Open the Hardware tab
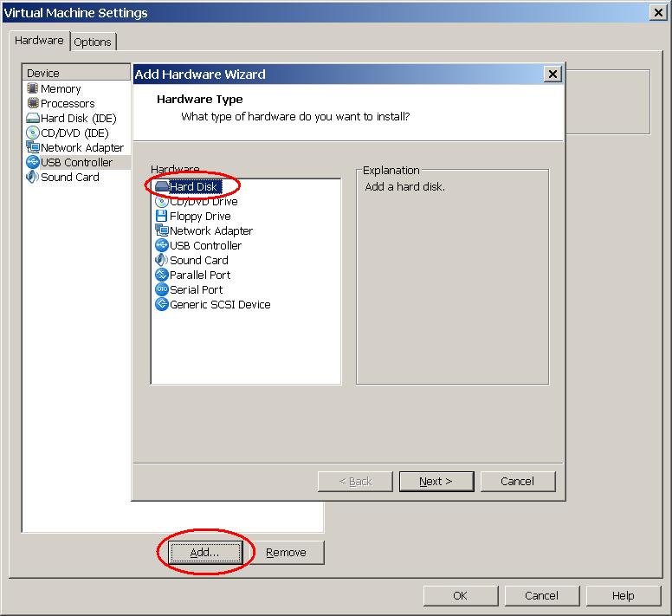The width and height of the screenshot is (672, 616). coord(39,41)
